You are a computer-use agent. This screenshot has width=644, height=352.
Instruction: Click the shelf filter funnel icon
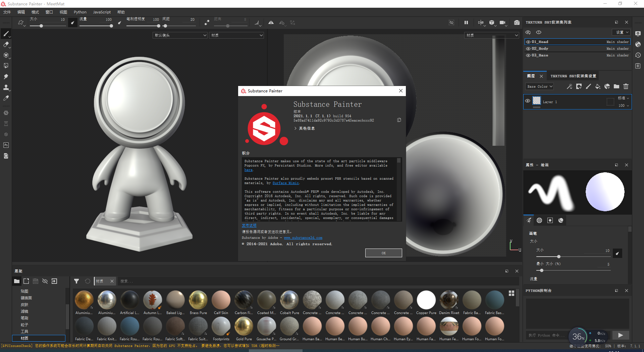76,281
